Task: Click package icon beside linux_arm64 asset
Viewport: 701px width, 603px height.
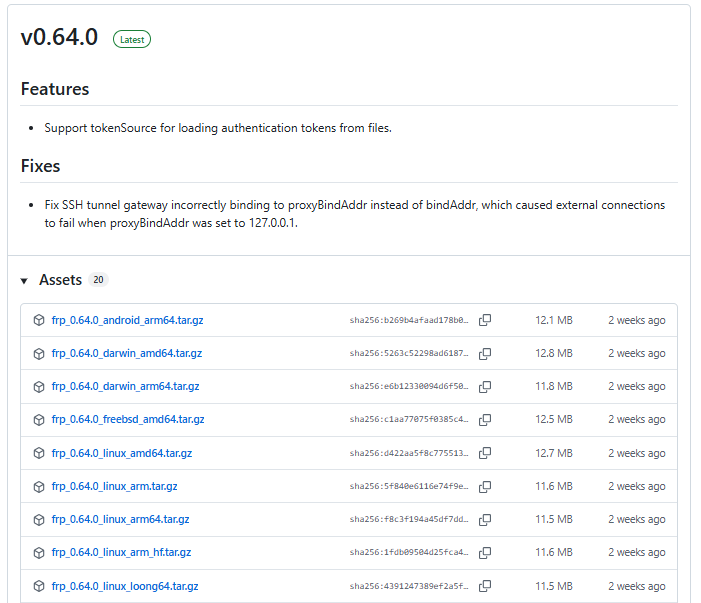Action: click(x=39, y=519)
